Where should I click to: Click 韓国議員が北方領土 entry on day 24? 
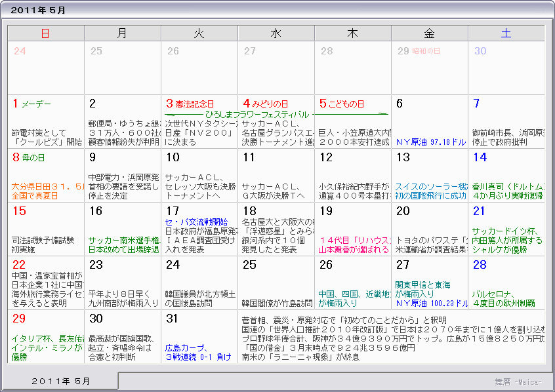pyautogui.click(x=200, y=299)
